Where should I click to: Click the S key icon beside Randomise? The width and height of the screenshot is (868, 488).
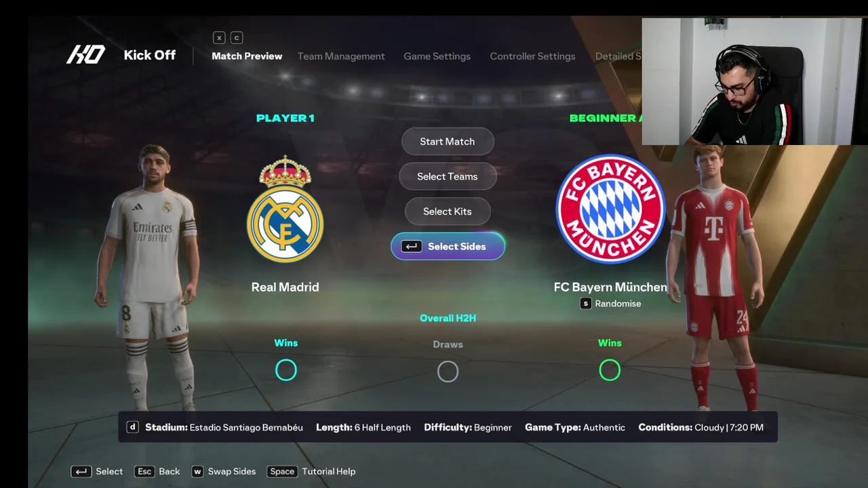[x=586, y=304]
